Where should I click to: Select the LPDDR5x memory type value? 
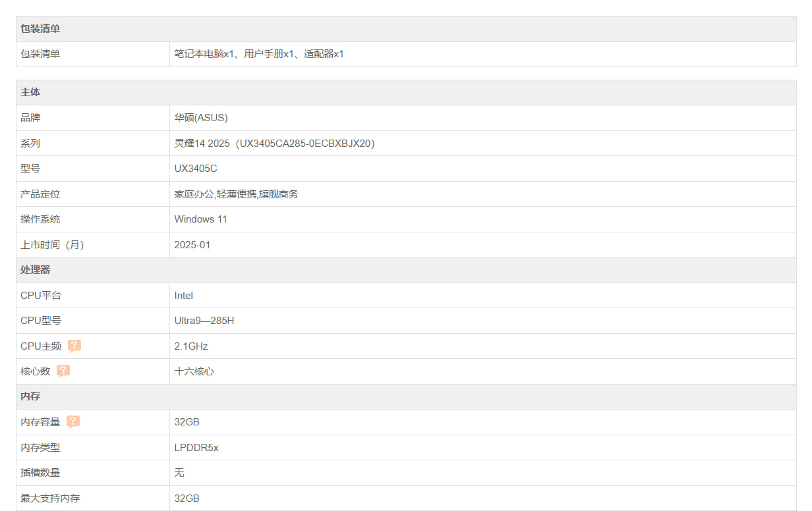click(x=196, y=448)
